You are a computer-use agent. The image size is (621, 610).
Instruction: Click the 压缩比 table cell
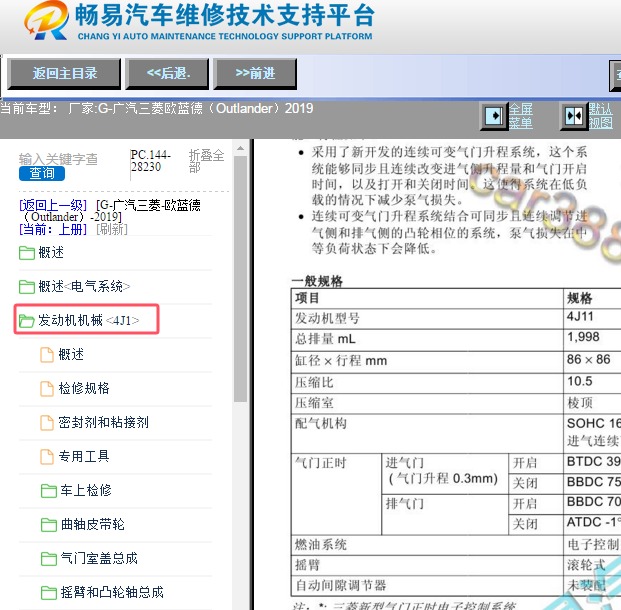(427, 383)
